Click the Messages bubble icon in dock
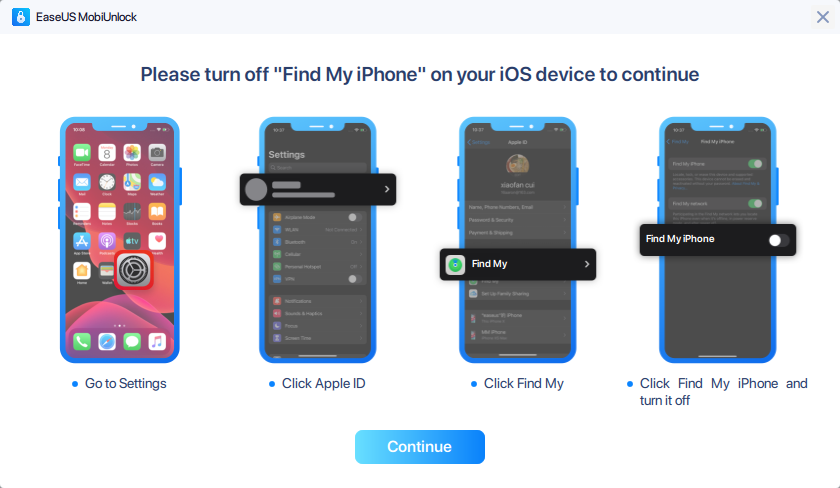 [x=132, y=341]
